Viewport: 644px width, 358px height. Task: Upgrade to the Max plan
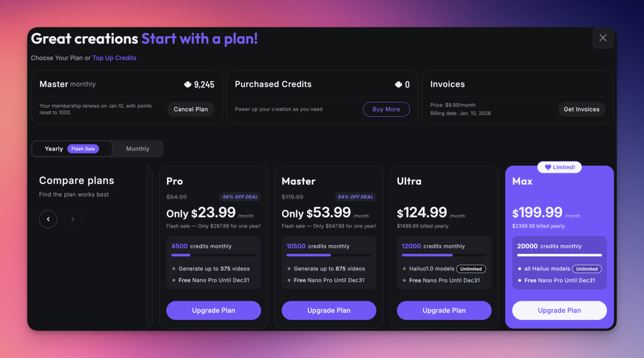coord(559,310)
